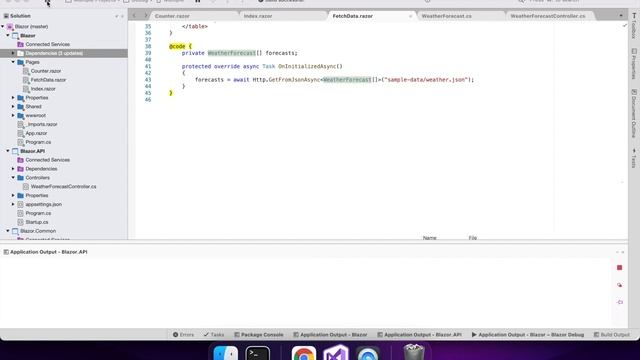Switch to the Index.razor tab
Image resolution: width=640 pixels, height=360 pixels.
coord(258,16)
